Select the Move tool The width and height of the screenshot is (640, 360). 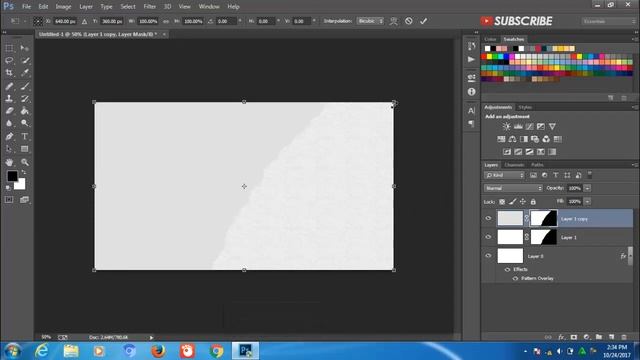pyautogui.click(x=24, y=48)
